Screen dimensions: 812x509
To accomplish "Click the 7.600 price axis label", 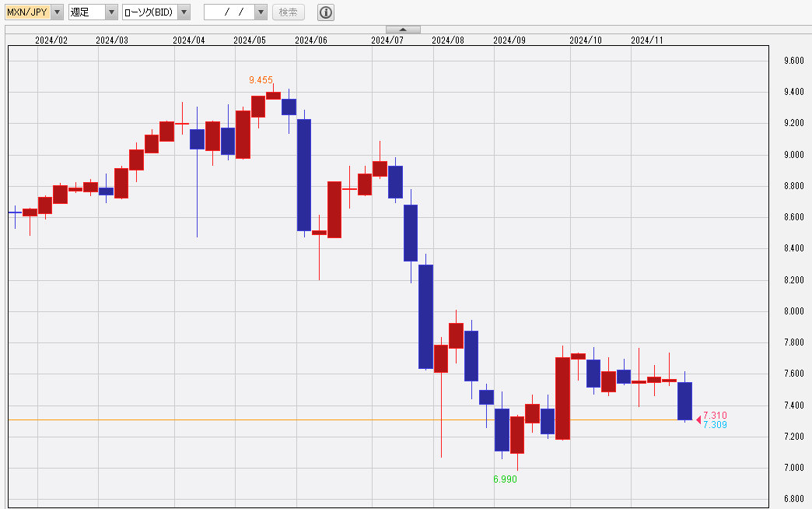I will point(794,374).
